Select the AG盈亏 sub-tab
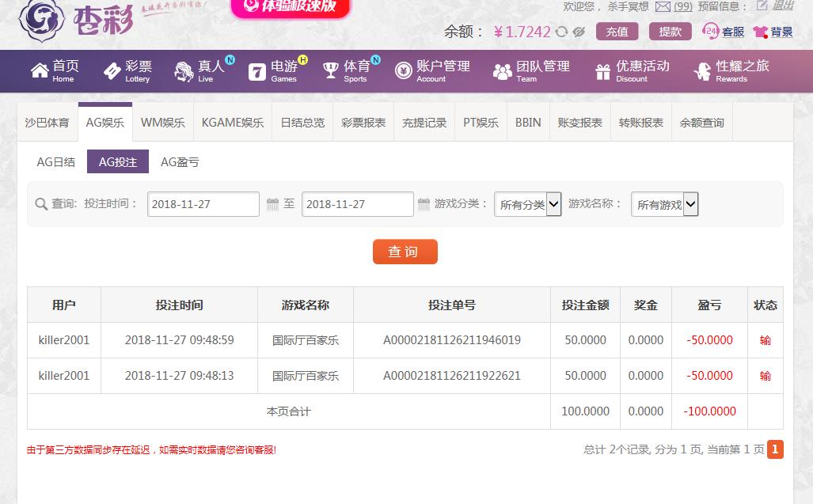 (180, 162)
